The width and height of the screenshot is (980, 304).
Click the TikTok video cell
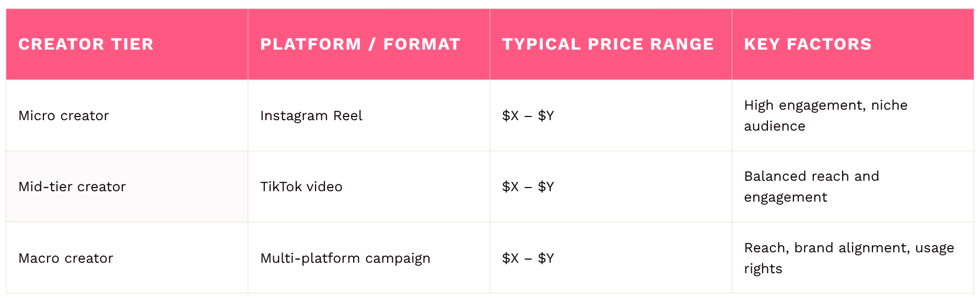point(301,186)
